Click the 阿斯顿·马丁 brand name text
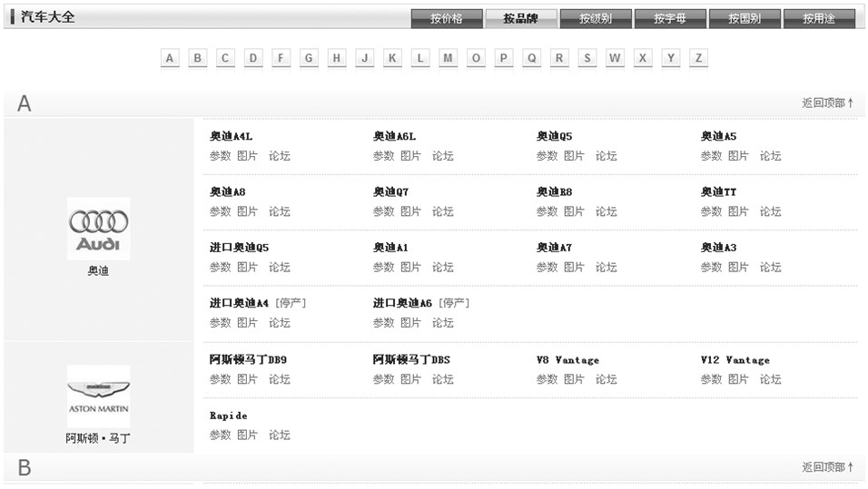Screen dimensions: 868x489 click(x=98, y=438)
